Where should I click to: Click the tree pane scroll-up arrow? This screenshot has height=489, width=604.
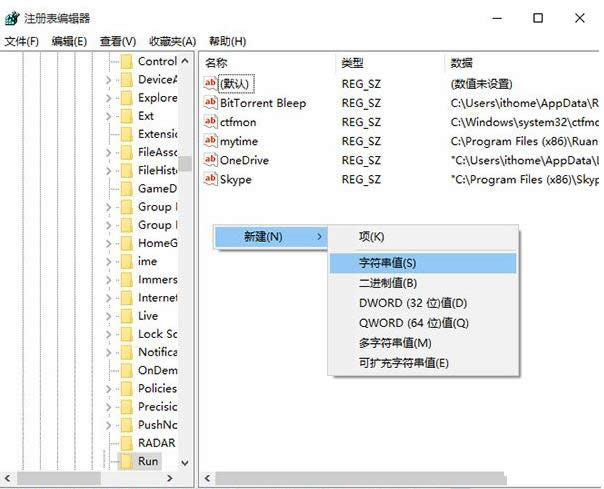[x=185, y=61]
